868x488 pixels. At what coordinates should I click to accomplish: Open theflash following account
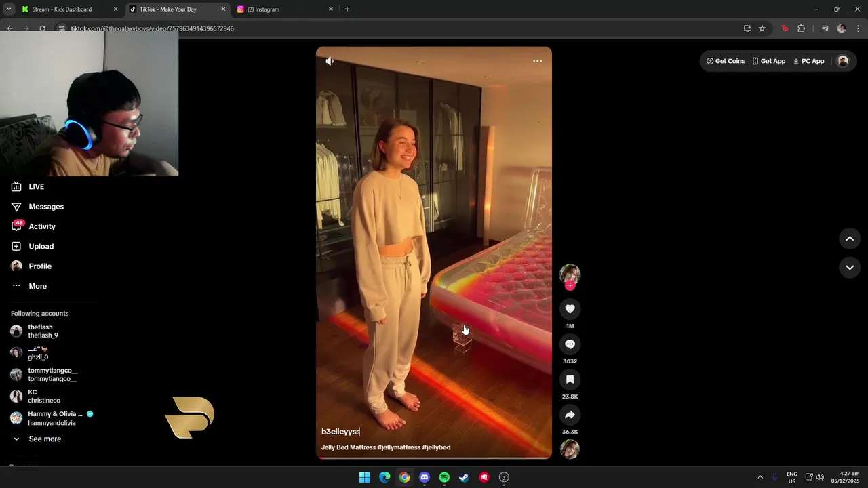tap(35, 331)
